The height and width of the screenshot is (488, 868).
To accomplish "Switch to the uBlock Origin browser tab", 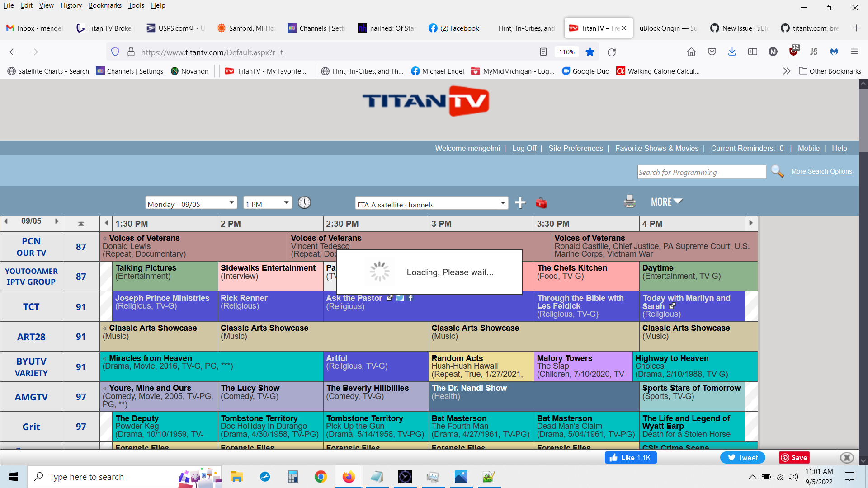I will (x=668, y=28).
